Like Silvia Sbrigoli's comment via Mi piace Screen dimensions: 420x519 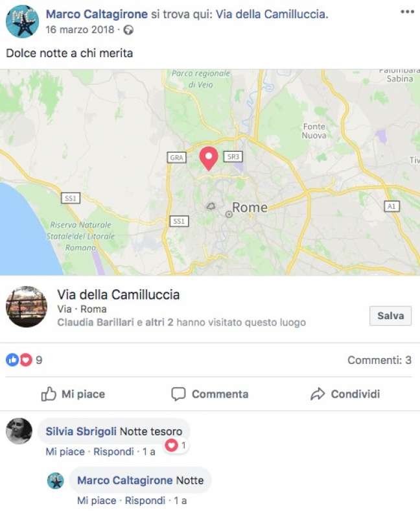(65, 452)
